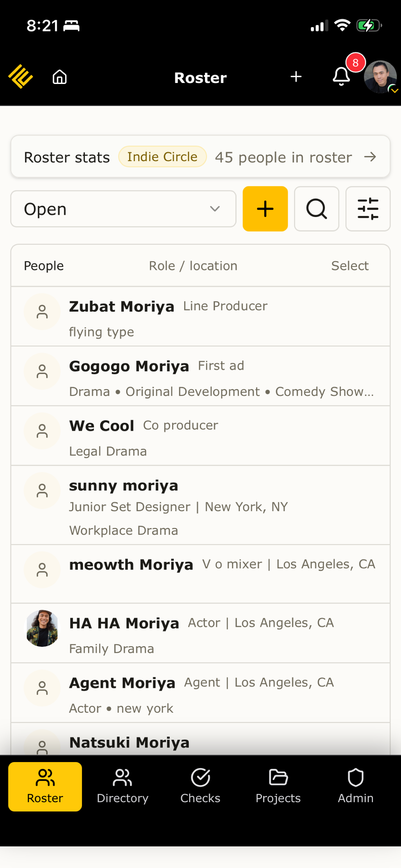Viewport: 401px width, 868px height.
Task: Open meowth Moriya row
Action: click(200, 574)
